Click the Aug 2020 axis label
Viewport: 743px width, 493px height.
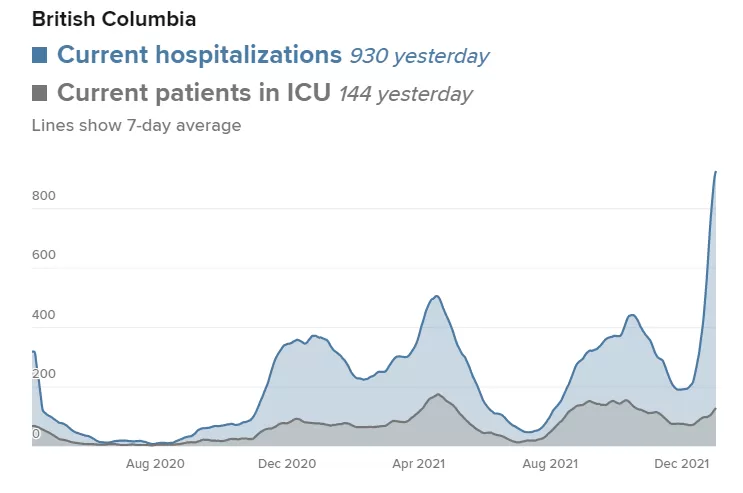(x=155, y=464)
